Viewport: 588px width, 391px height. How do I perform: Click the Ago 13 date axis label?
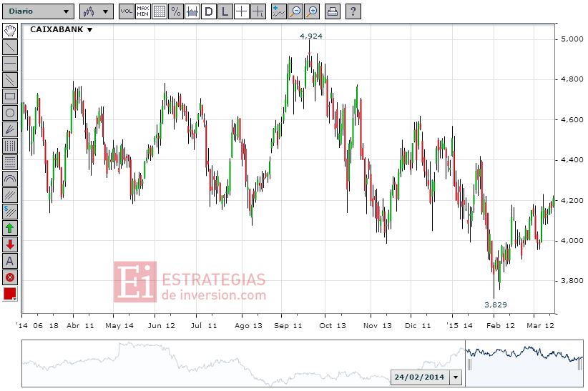click(248, 325)
